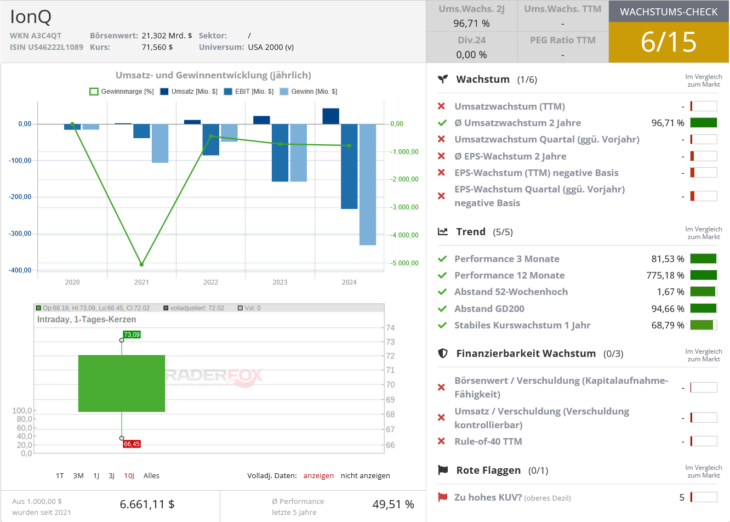Click nicht anzeigen for Volladj. Daten
The width and height of the screenshot is (730, 522).
tap(365, 475)
